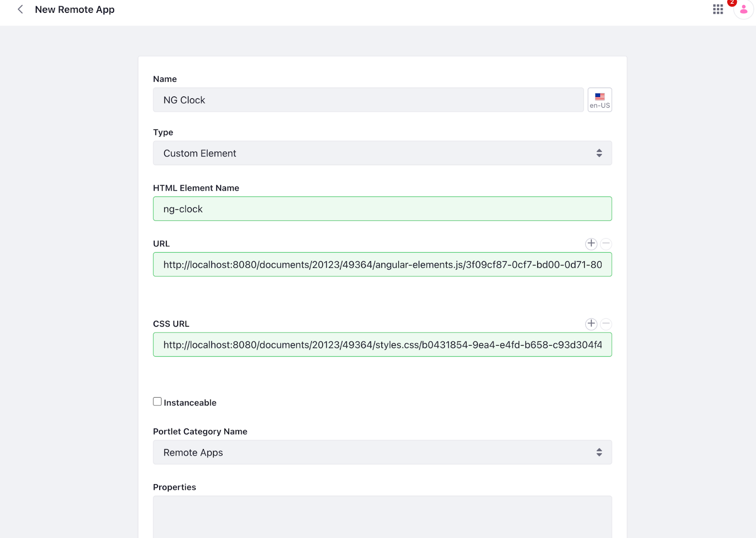Screen dimensions: 756x538
Task: Open the applications grid menu
Action: pos(718,9)
